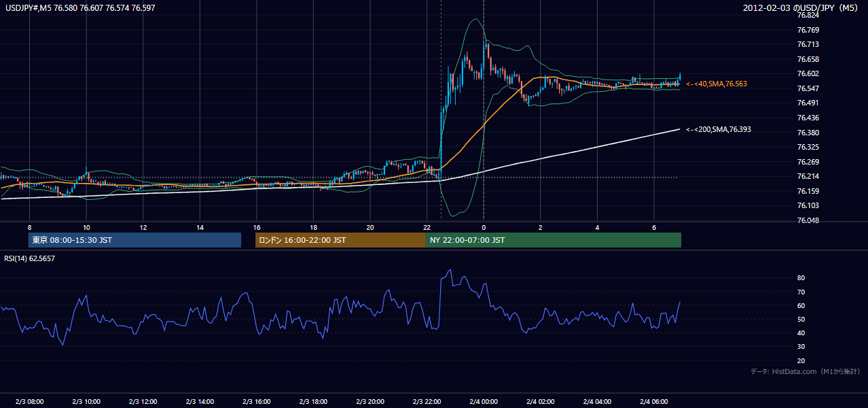Click the 2/3 10:00 date-time label
The height and width of the screenshot is (408, 868).
pos(86,401)
